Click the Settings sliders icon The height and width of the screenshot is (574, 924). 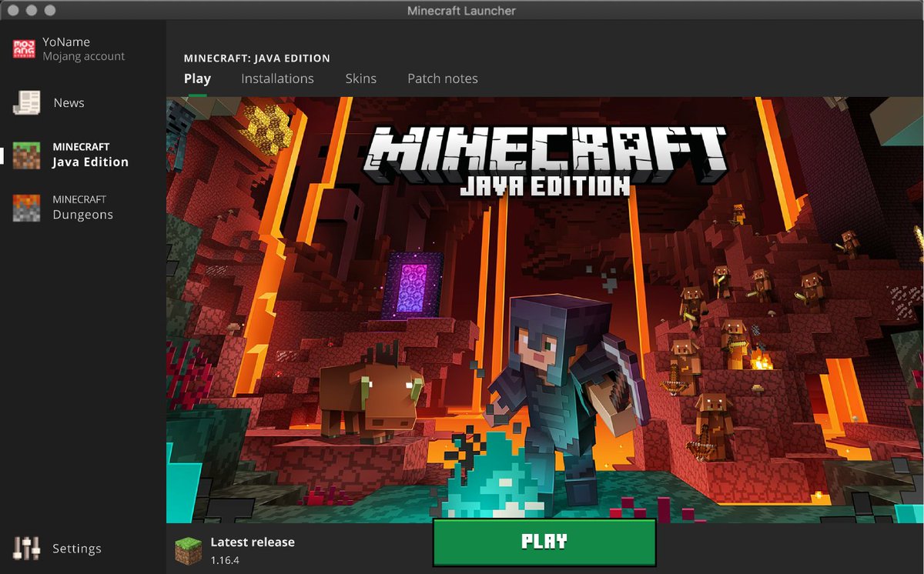click(27, 548)
